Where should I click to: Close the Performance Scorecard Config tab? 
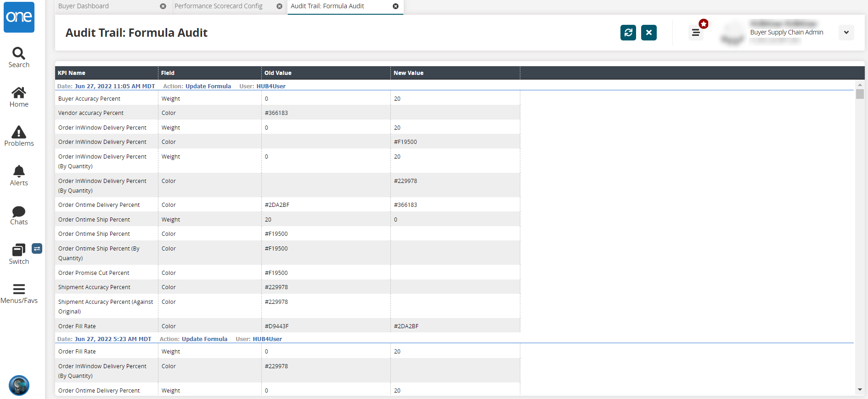(279, 6)
